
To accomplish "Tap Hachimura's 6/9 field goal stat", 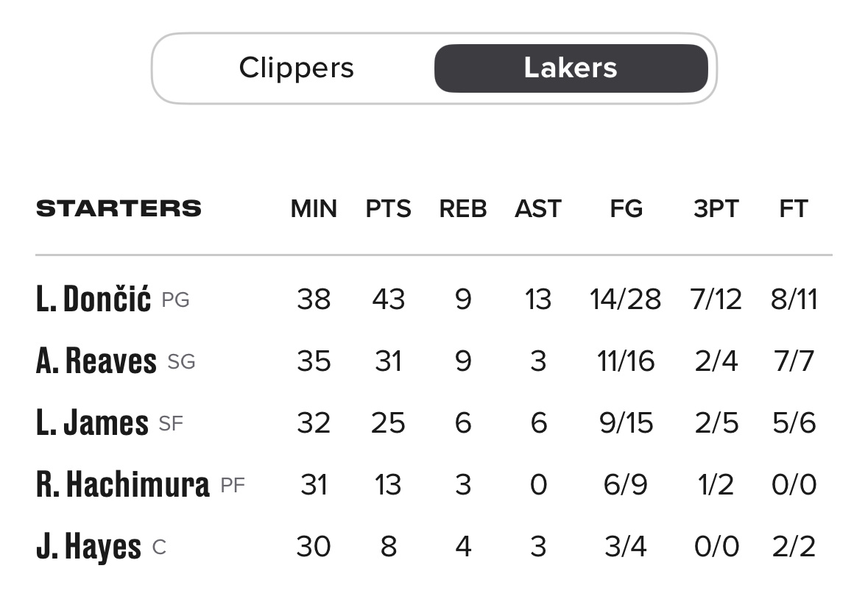I will point(626,485).
